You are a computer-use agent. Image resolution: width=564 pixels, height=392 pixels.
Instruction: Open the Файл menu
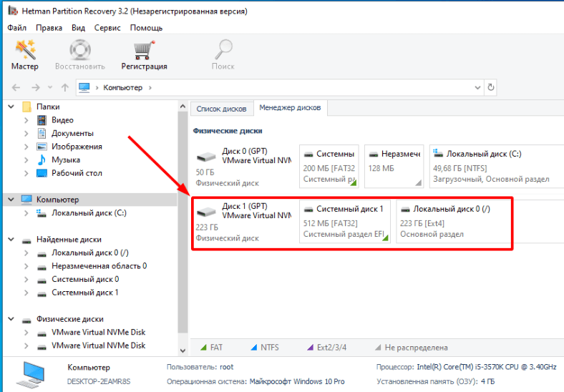tap(17, 28)
